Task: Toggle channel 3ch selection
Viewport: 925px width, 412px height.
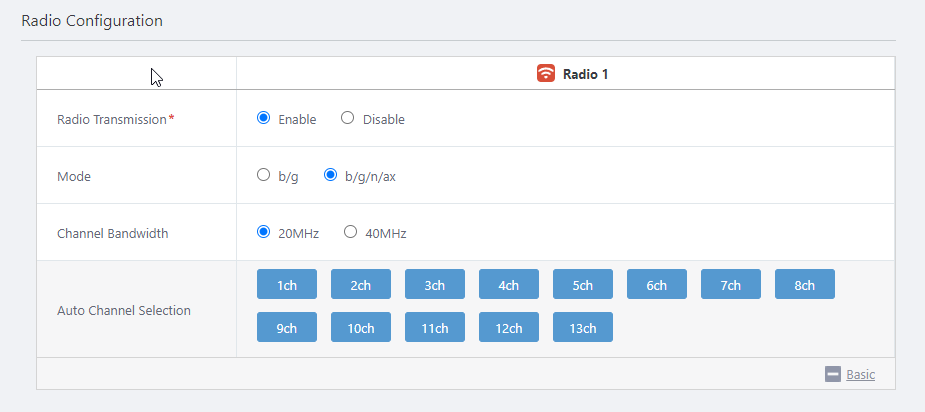Action: tap(435, 285)
